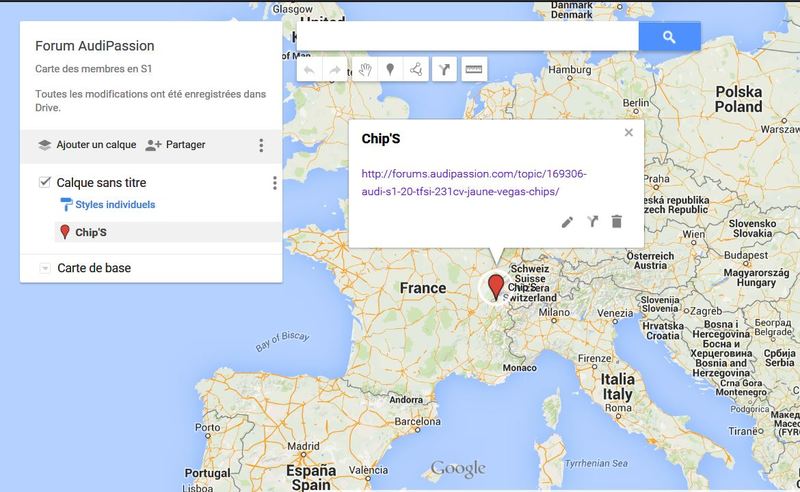Viewport: 800px width, 492px height.
Task: Redo the last map edit
Action: click(335, 70)
